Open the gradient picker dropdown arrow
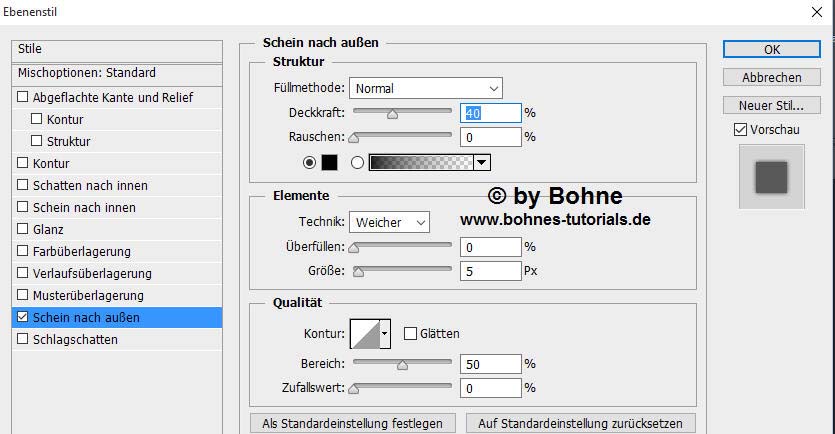The height and width of the screenshot is (434, 835). (x=482, y=162)
